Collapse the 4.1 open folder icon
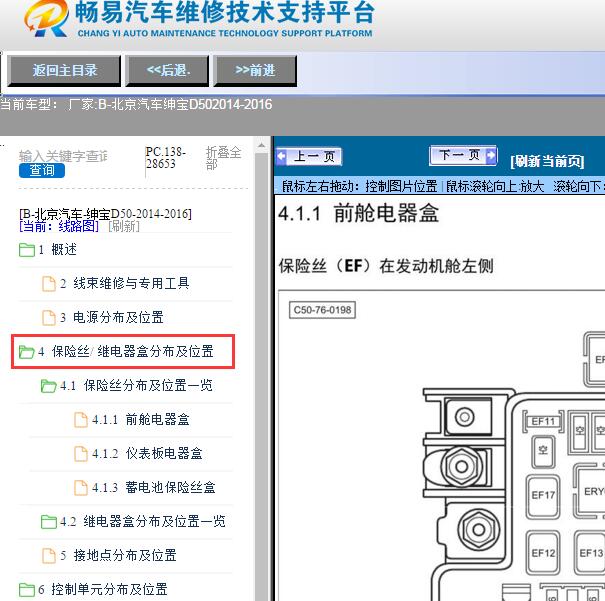The image size is (605, 601). 49,386
